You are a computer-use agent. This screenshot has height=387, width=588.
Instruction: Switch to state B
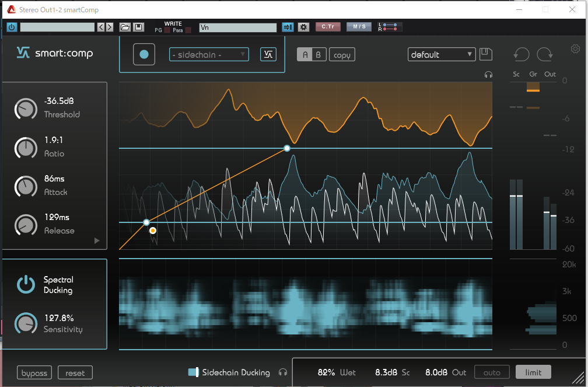click(x=318, y=55)
